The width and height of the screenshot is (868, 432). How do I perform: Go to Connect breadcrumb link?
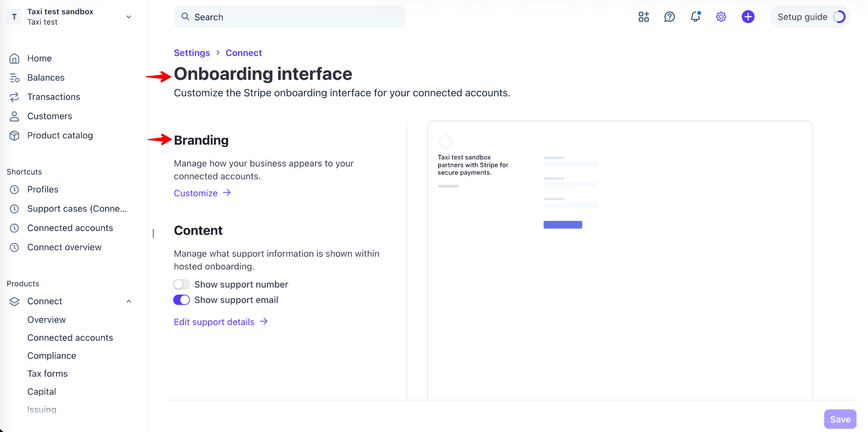pos(244,53)
